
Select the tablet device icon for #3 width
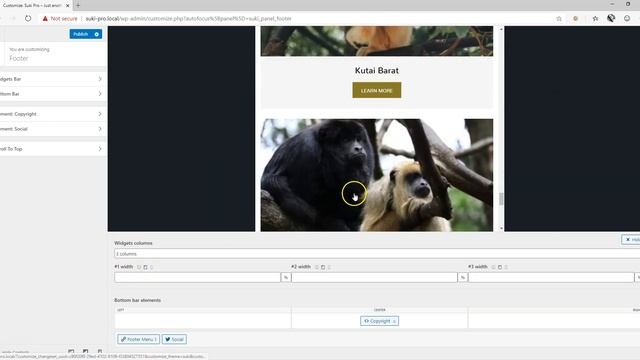[x=500, y=267]
